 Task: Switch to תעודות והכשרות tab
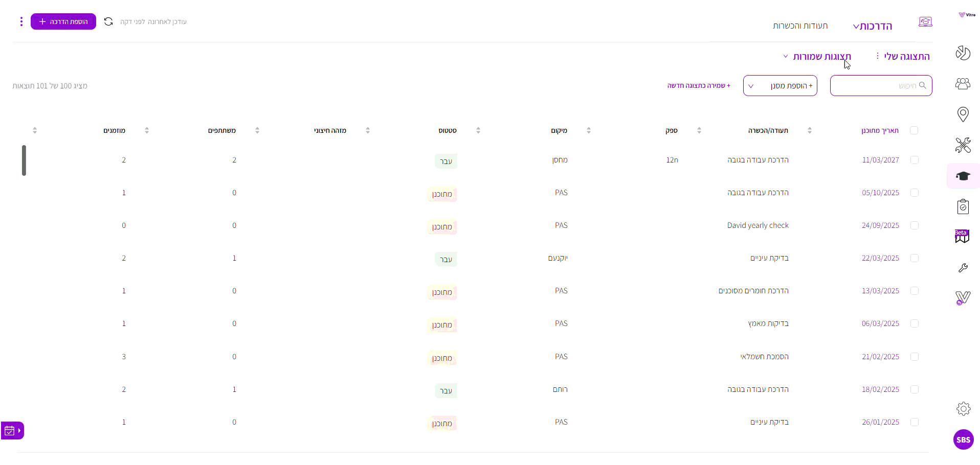(800, 26)
